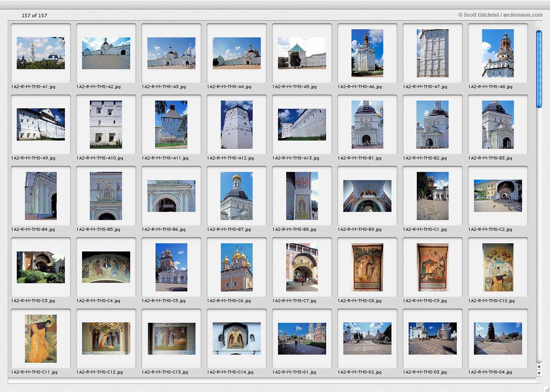
Task: Open bell tower image 1A2-R-M-TMS-A8.jpg
Action: pyautogui.click(x=498, y=53)
